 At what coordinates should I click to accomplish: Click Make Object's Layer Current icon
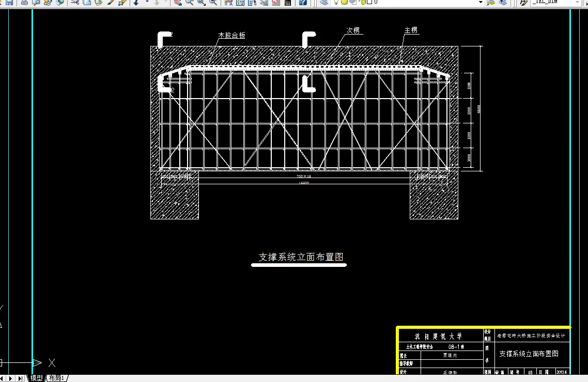tap(491, 2)
